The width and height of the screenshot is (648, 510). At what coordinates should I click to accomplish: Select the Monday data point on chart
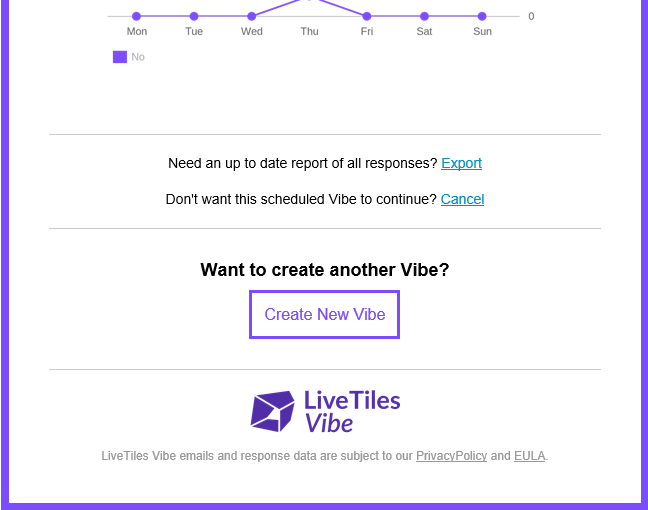(x=136, y=16)
